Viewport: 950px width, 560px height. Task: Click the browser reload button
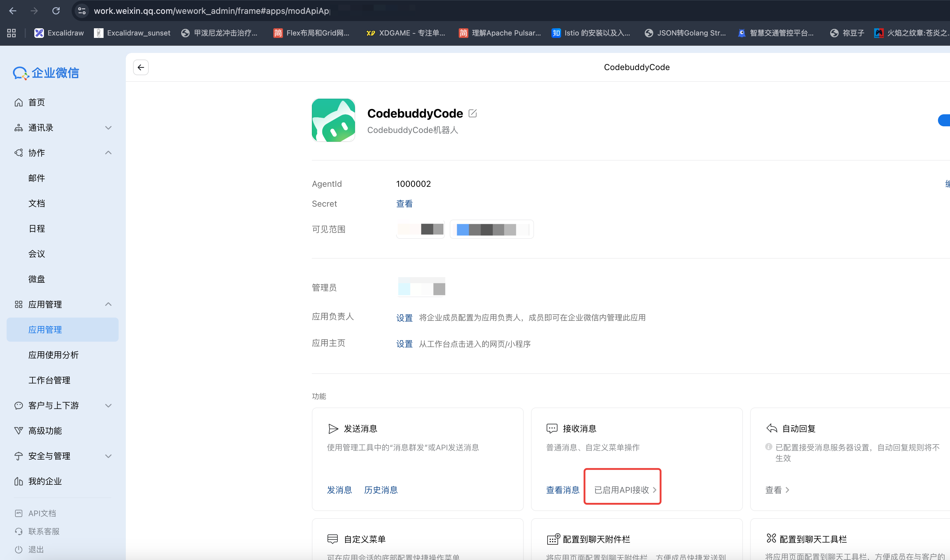pos(57,11)
